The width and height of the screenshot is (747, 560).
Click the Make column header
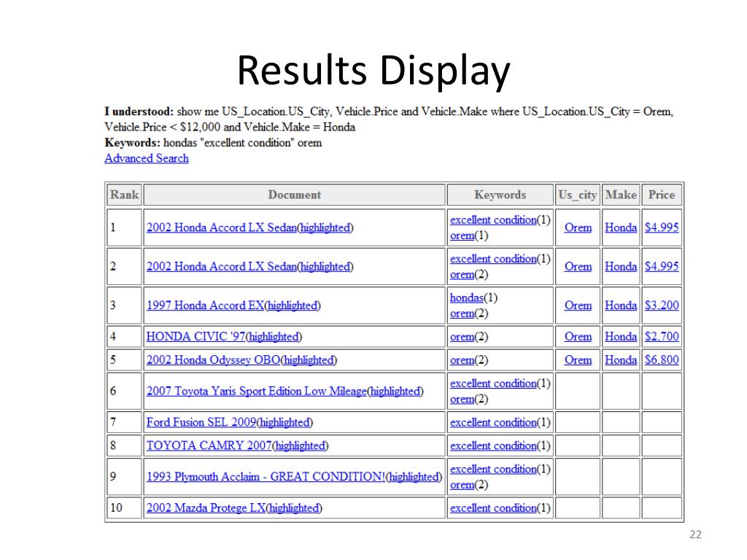tap(621, 195)
